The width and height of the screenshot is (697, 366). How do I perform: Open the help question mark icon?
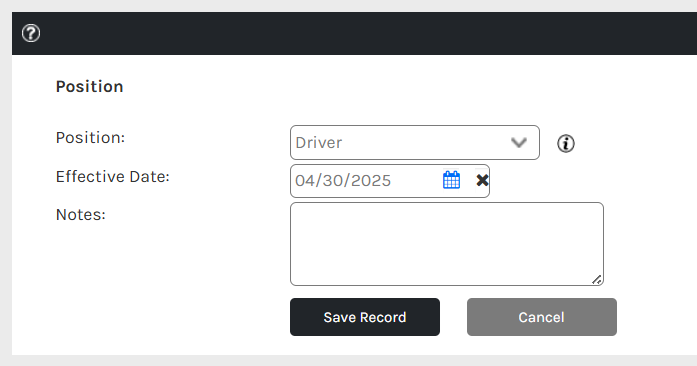[31, 33]
